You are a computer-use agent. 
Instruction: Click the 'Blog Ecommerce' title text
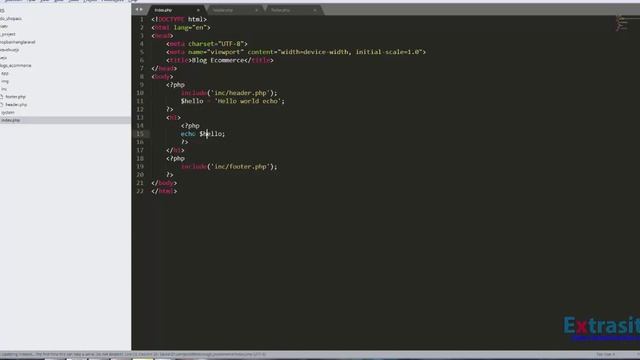coord(218,60)
